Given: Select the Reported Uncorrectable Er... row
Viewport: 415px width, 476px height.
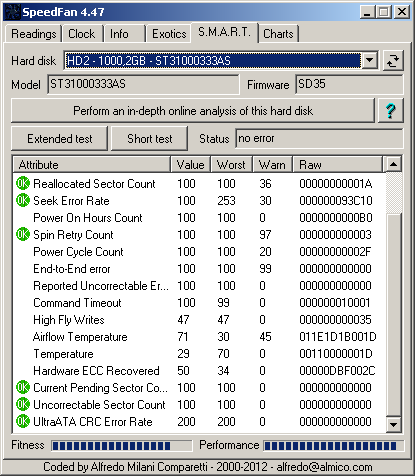Looking at the screenshot, I should tap(199, 286).
